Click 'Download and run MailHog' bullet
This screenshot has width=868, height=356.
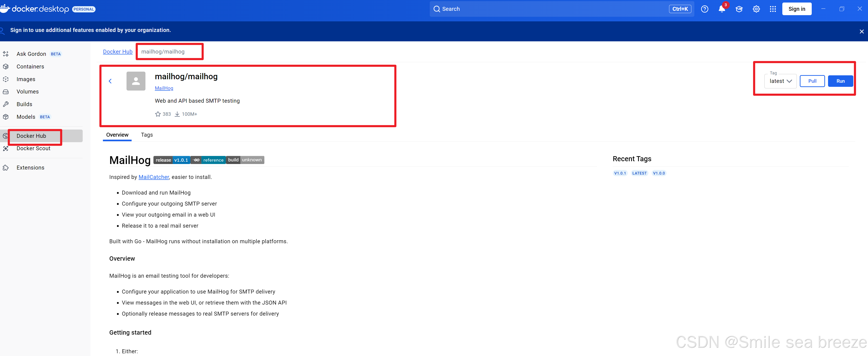(156, 193)
